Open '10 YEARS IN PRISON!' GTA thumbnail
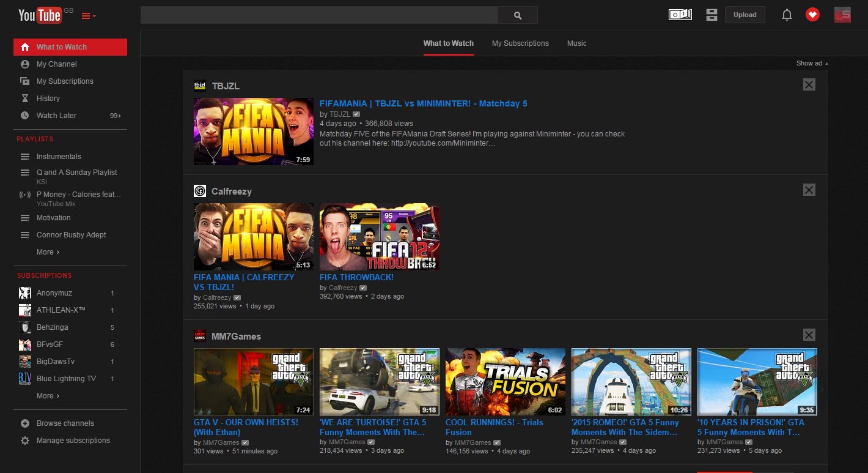The width and height of the screenshot is (868, 473). (x=757, y=382)
